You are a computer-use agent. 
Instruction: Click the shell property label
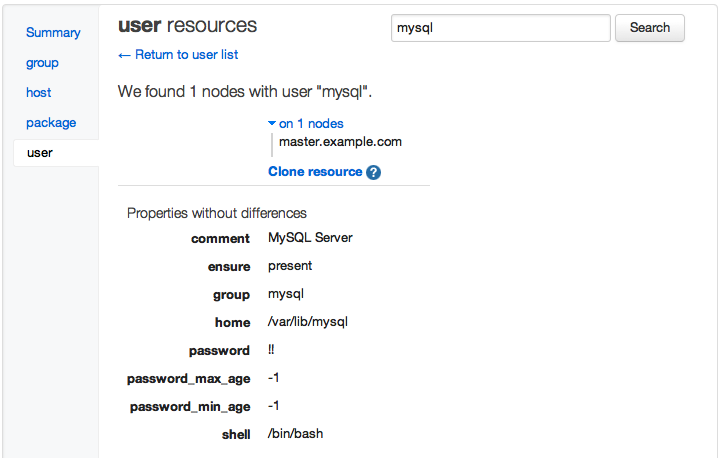[235, 435]
